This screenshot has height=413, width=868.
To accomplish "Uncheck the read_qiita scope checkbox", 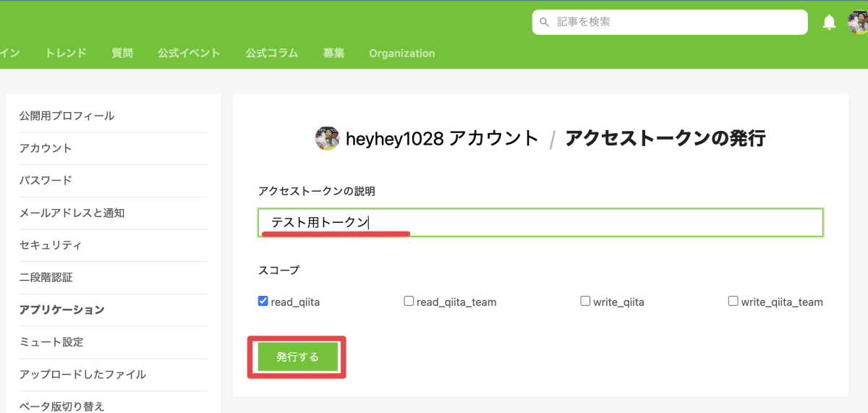I will pyautogui.click(x=263, y=301).
